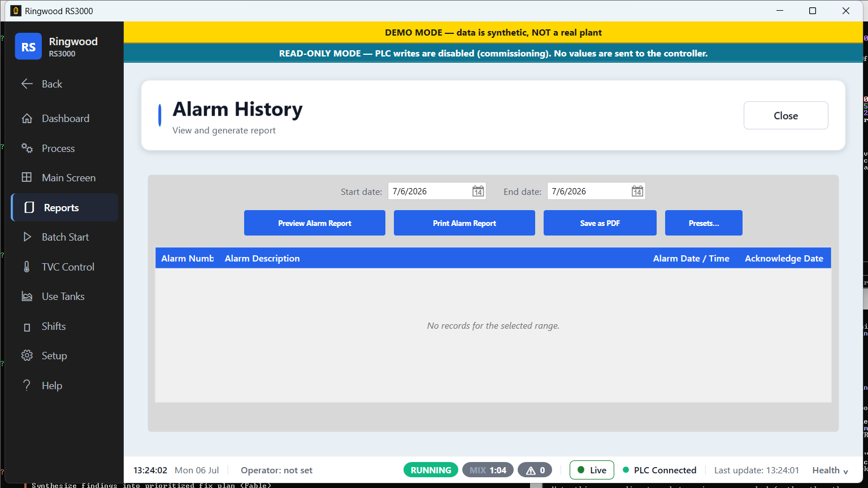
Task: Minimize the Ringwood RS3000 window
Action: 780,11
